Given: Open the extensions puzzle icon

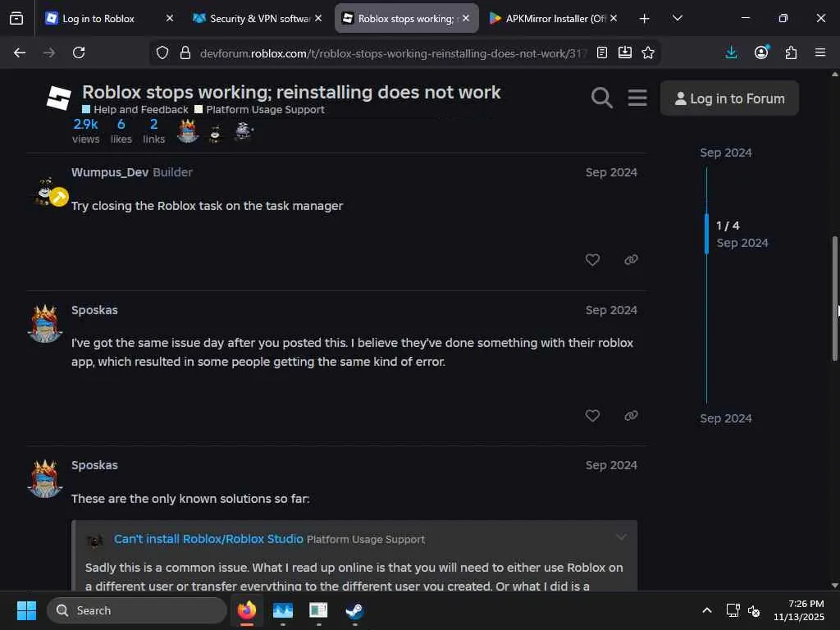Looking at the screenshot, I should coord(791,52).
